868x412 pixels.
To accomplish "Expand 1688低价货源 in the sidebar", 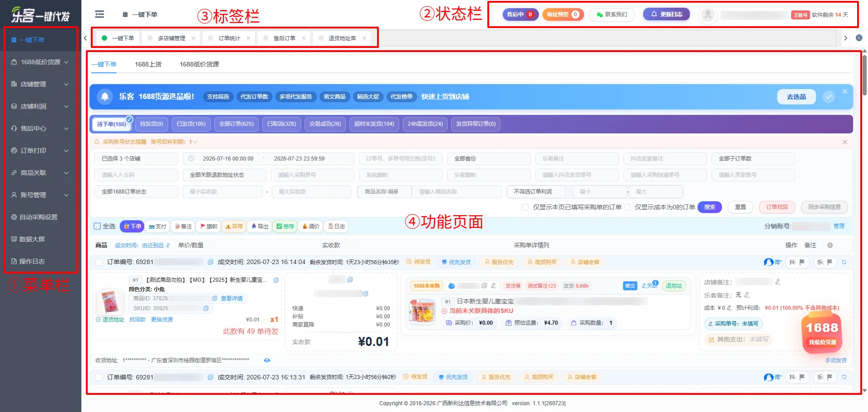I will point(41,62).
